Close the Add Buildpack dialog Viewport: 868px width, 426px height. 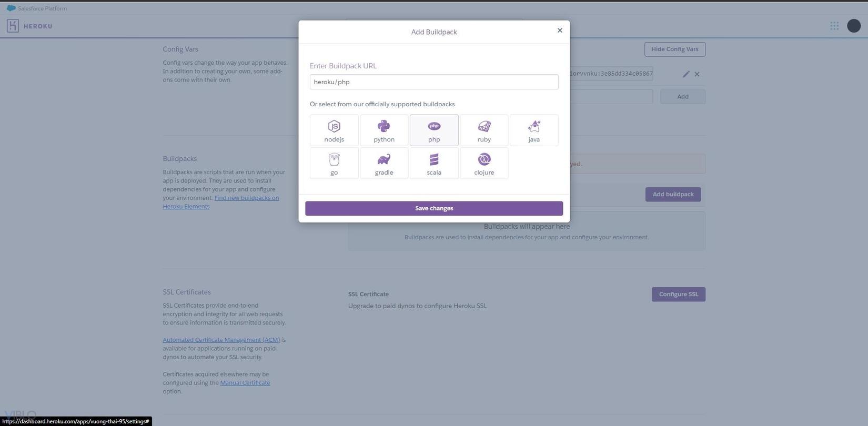point(560,31)
